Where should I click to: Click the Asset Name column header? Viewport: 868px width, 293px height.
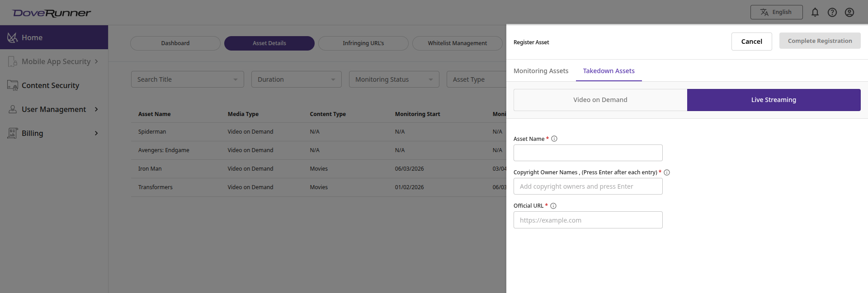coord(154,114)
